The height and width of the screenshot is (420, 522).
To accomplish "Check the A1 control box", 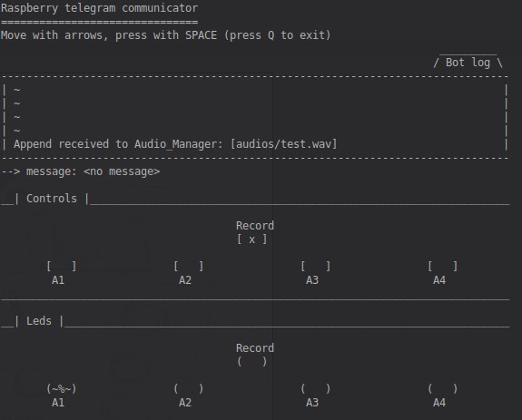I will coord(62,267).
